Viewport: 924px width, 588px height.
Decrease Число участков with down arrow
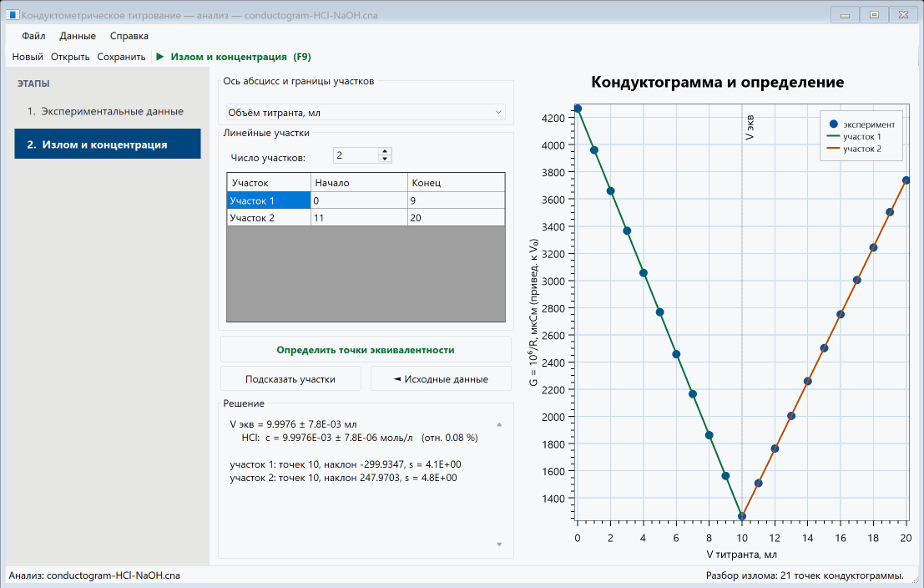(x=385, y=159)
